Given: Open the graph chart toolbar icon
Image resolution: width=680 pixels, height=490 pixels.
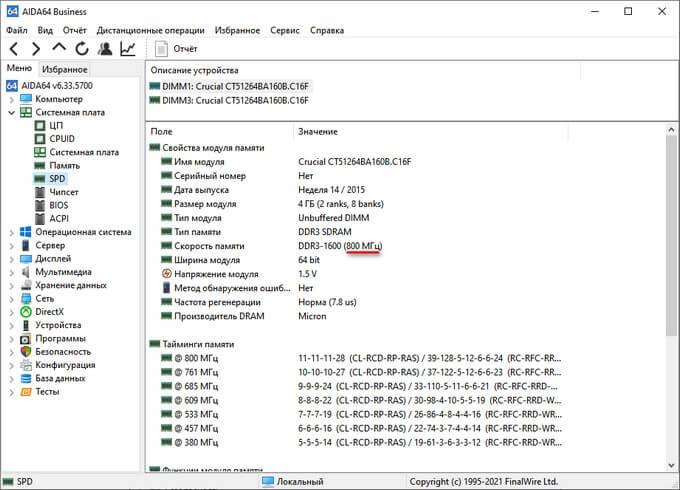Looking at the screenshot, I should click(128, 49).
